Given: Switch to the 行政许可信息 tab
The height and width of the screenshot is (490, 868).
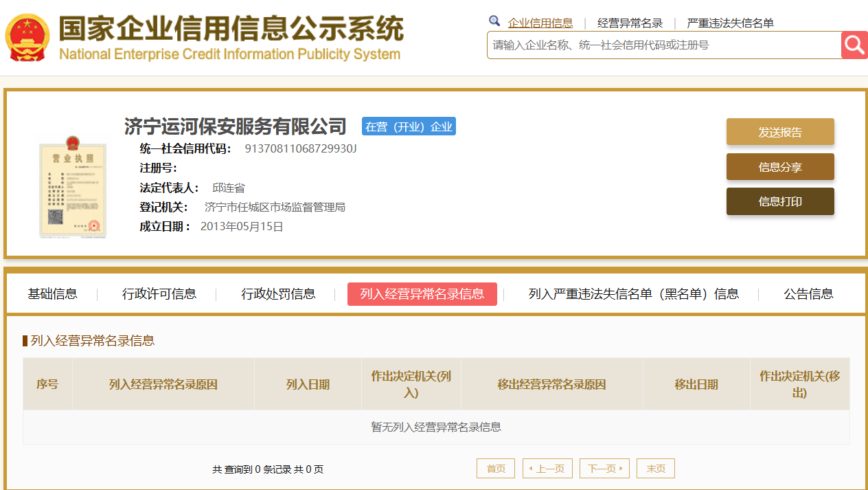Looking at the screenshot, I should point(159,294).
